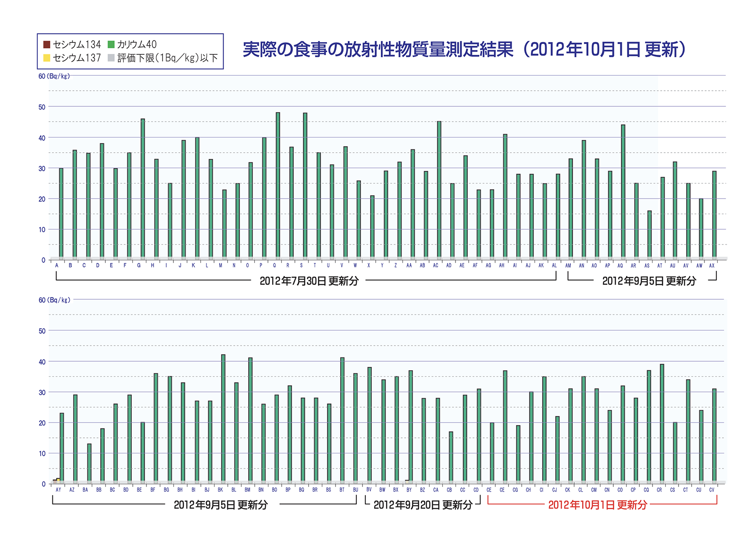Click the green bar above sample BT

click(343, 419)
